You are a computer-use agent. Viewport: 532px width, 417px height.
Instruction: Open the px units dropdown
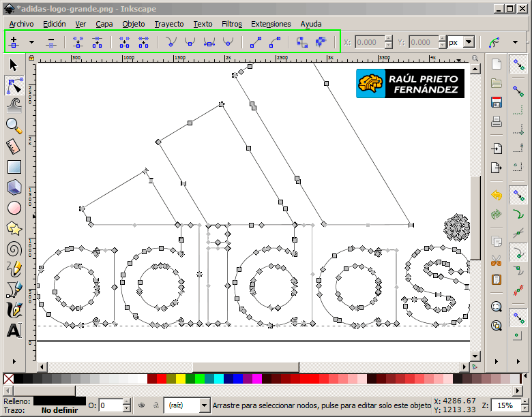(x=468, y=42)
